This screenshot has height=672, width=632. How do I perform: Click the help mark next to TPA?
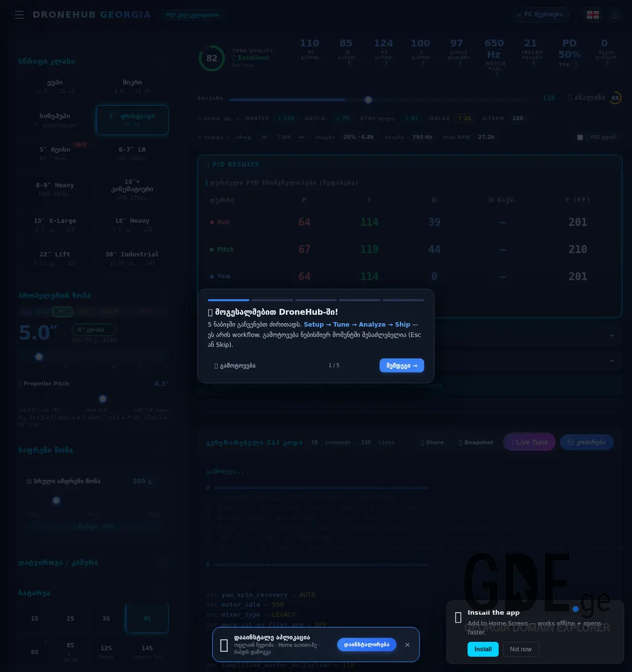[x=576, y=65]
